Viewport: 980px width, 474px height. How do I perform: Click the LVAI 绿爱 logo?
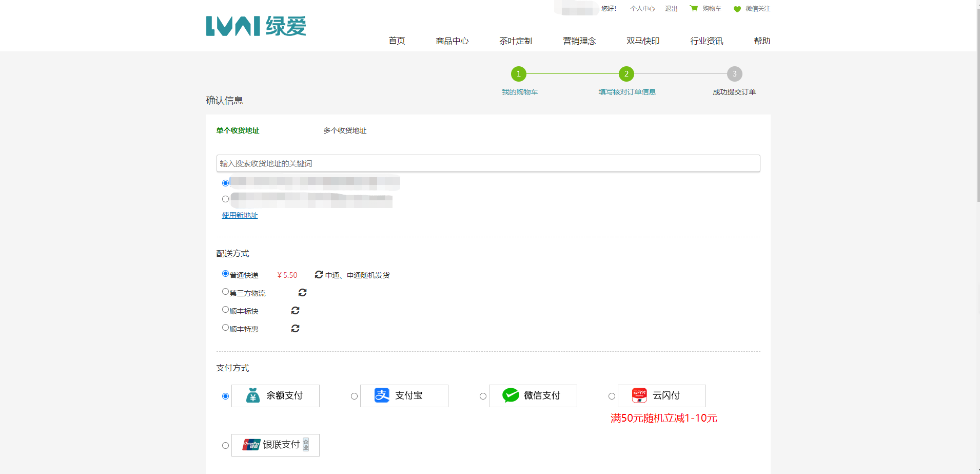(256, 26)
